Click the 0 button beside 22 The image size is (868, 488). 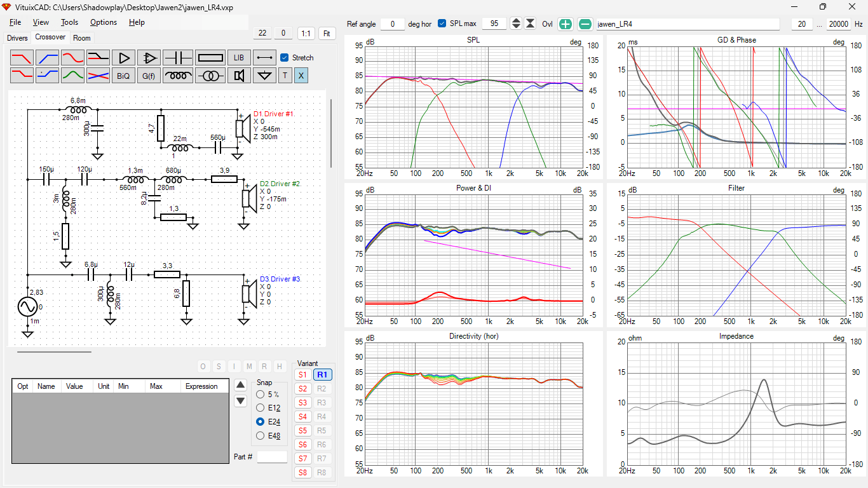coord(283,33)
